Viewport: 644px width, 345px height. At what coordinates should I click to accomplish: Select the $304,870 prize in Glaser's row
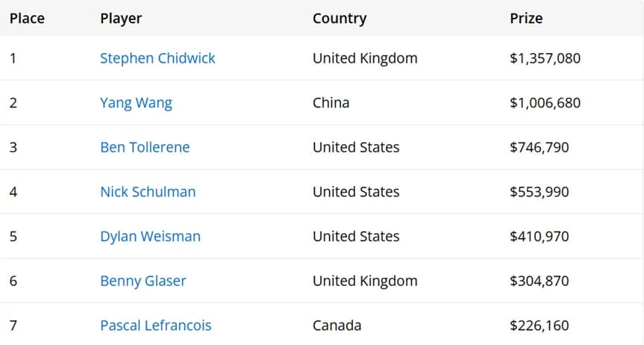click(540, 281)
